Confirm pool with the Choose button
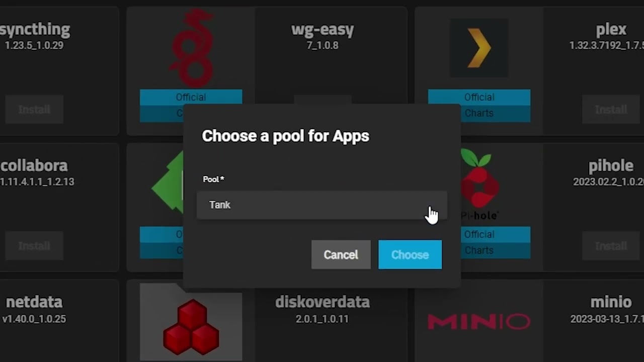Image resolution: width=644 pixels, height=362 pixels. 410,254
